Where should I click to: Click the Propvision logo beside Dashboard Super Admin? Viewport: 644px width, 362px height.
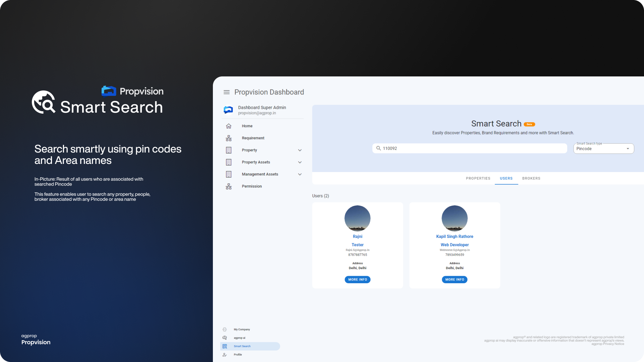pos(228,110)
